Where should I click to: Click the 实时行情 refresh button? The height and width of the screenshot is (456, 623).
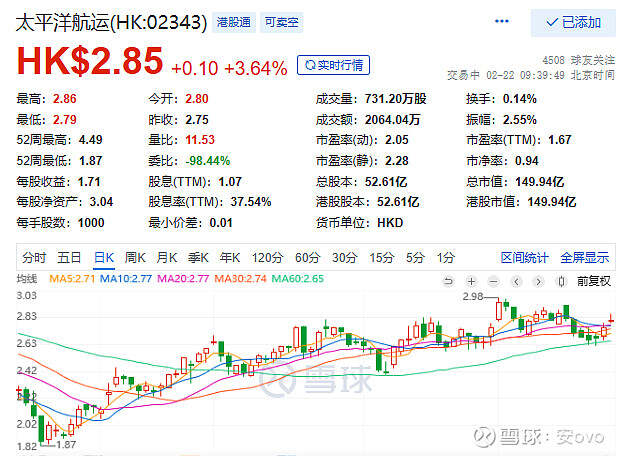333,65
